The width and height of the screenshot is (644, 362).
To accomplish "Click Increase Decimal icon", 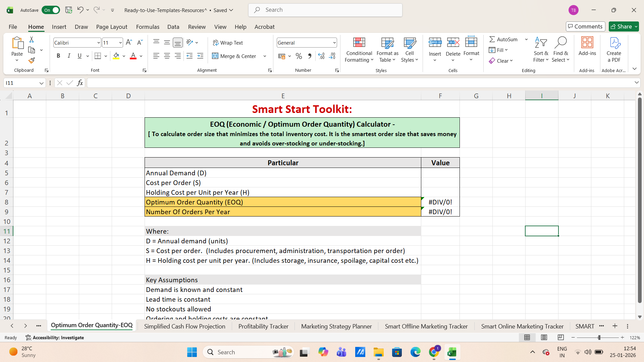I will (x=321, y=56).
